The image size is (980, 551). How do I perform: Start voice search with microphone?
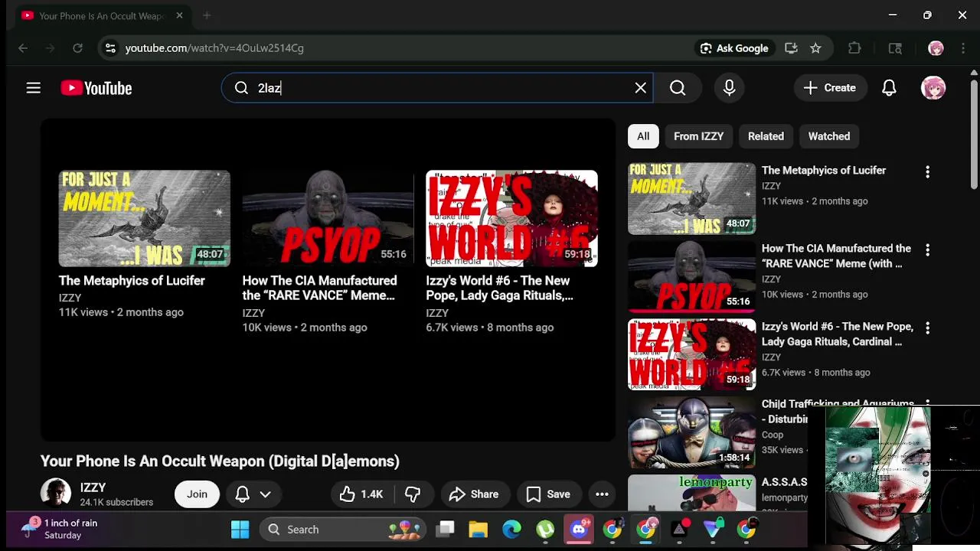[729, 88]
